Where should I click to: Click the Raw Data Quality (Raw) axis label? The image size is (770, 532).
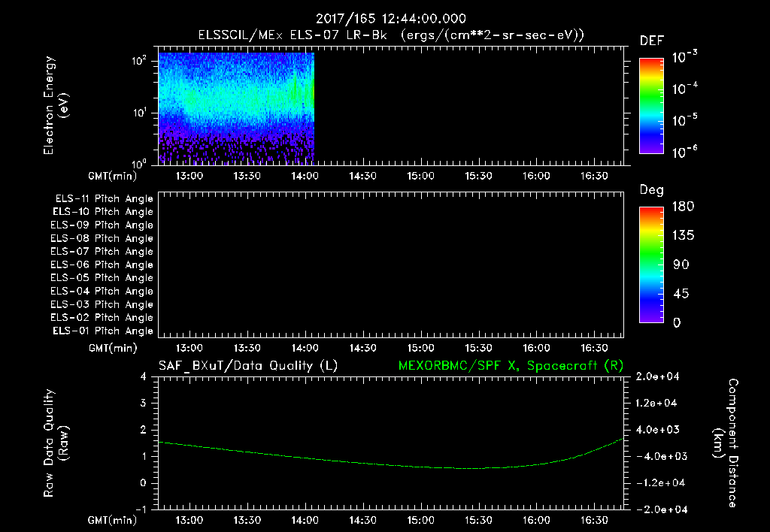tap(56, 443)
